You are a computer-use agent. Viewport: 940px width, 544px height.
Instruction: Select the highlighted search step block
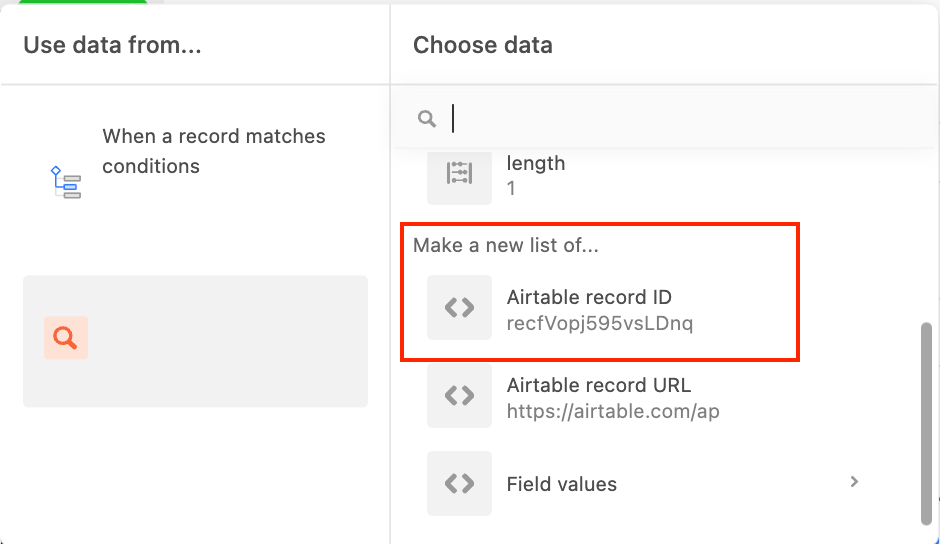(195, 341)
